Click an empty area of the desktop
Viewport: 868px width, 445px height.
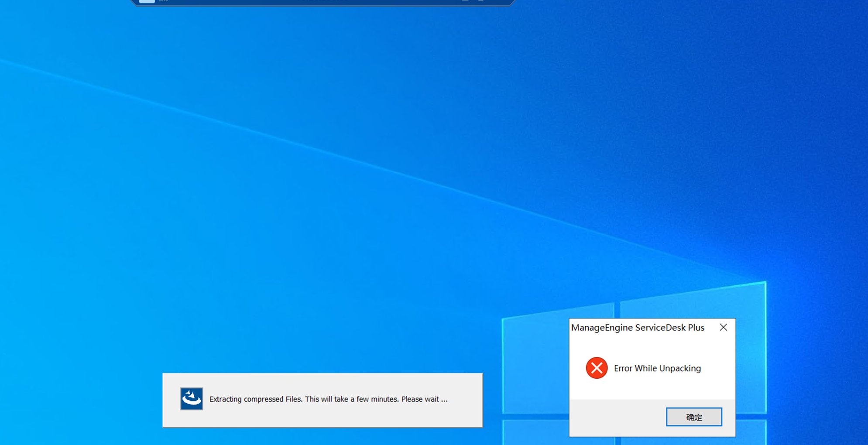pyautogui.click(x=305, y=196)
